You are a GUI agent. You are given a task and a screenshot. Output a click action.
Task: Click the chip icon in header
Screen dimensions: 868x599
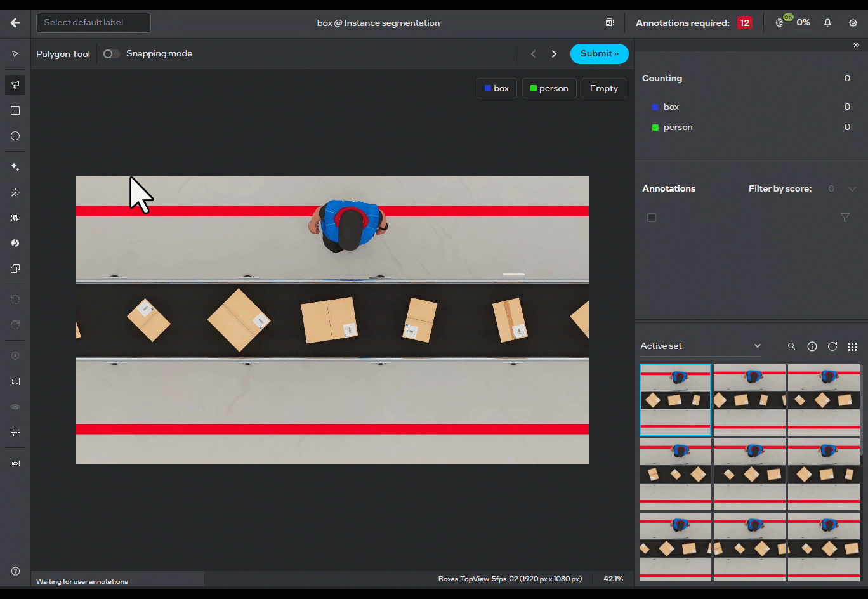pyautogui.click(x=609, y=23)
